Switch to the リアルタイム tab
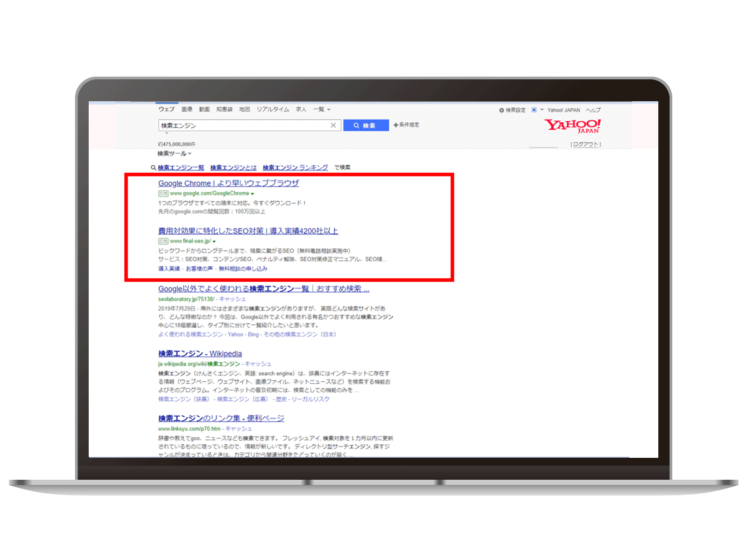Viewport: 747px width, 560px height. click(273, 109)
